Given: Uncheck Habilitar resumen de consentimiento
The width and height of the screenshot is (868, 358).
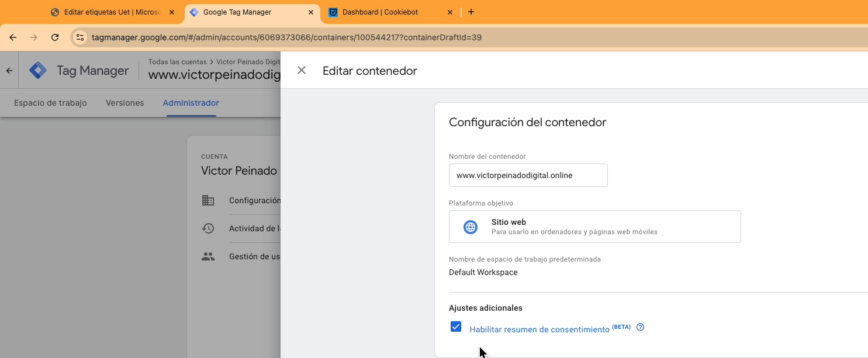Looking at the screenshot, I should pyautogui.click(x=456, y=326).
